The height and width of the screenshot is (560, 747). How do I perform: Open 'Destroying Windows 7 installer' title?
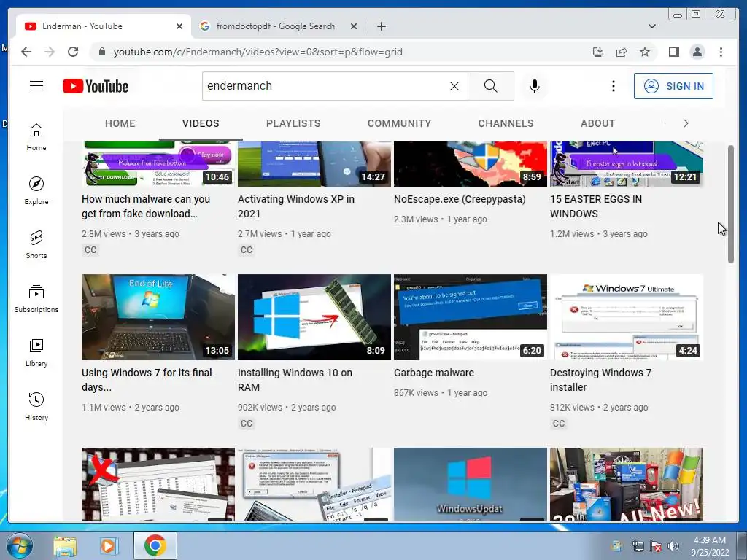coord(601,379)
